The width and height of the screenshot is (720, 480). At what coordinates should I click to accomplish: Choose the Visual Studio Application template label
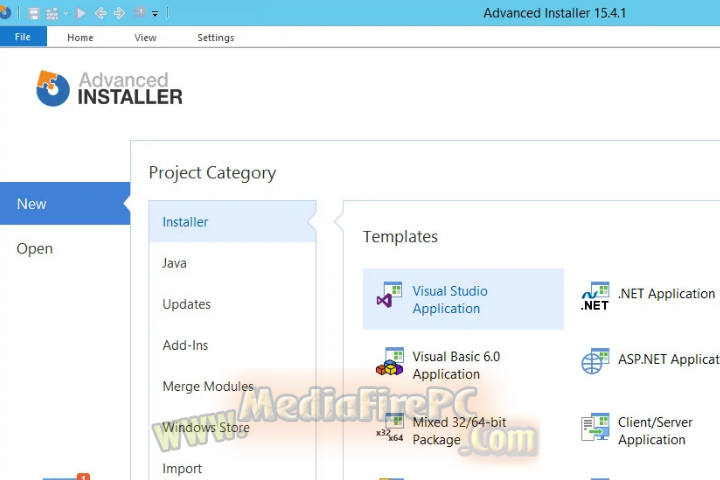[x=450, y=299]
